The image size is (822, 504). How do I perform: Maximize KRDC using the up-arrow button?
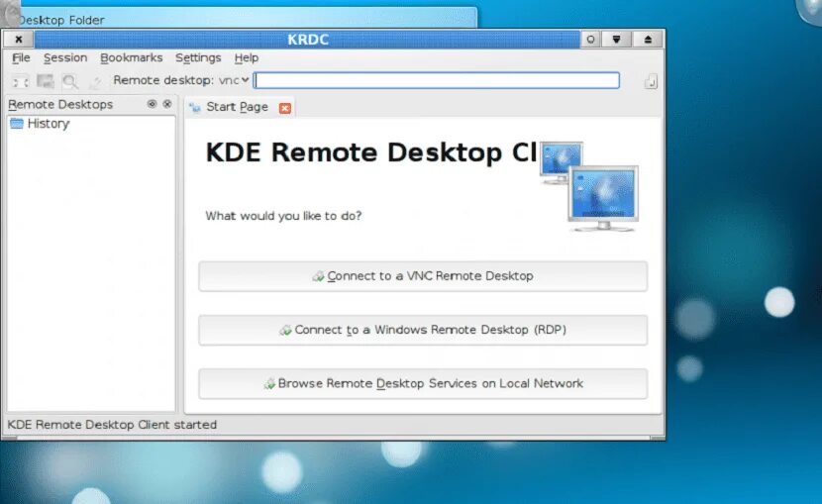(x=648, y=40)
